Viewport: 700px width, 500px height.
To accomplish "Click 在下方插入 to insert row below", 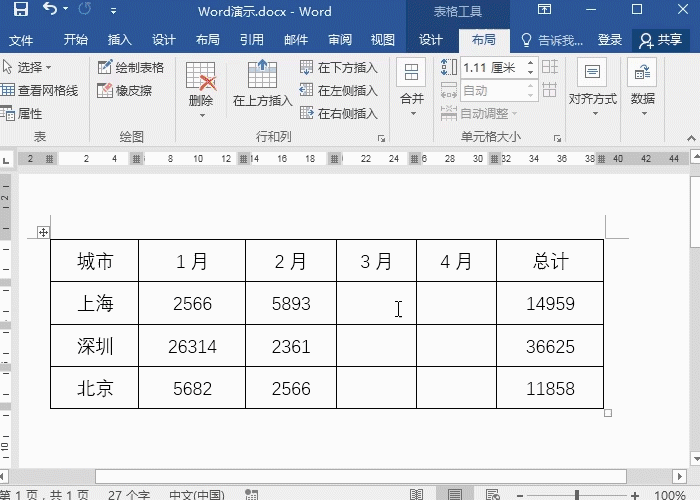I will [x=339, y=67].
